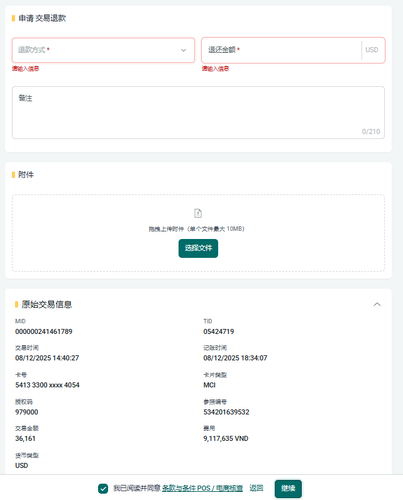
Task: Click the dropdown chevron in refund method field
Action: tap(183, 50)
